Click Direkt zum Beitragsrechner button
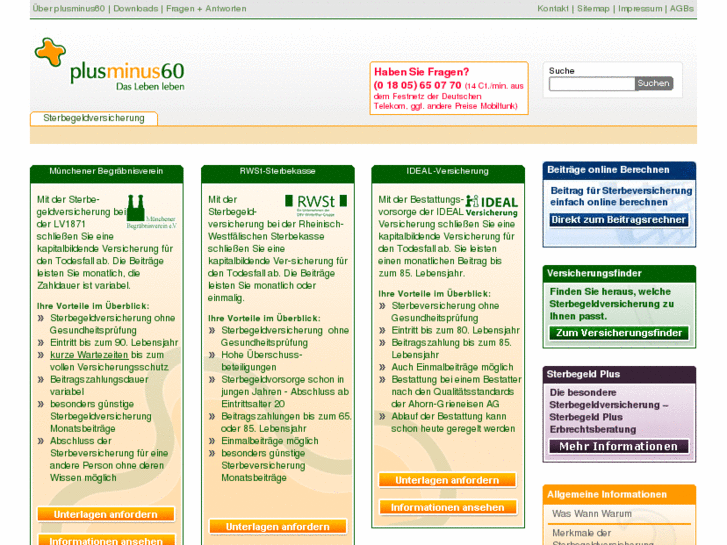 point(619,220)
